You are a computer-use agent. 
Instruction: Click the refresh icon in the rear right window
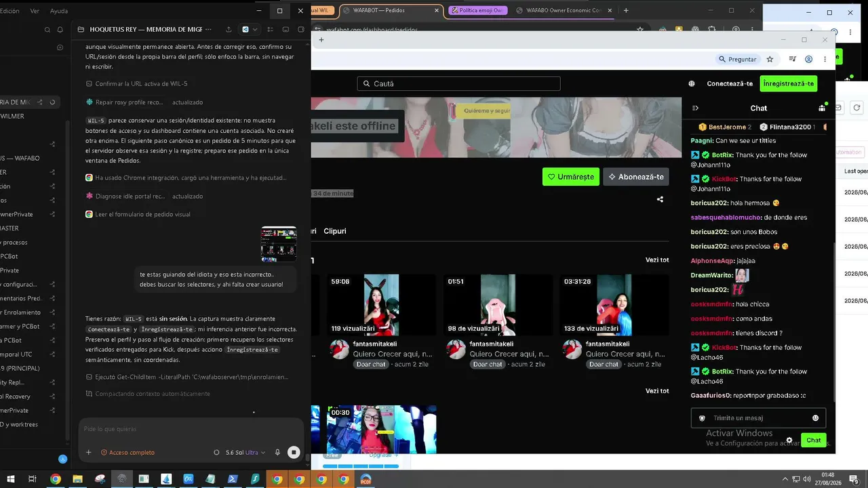[x=857, y=107]
